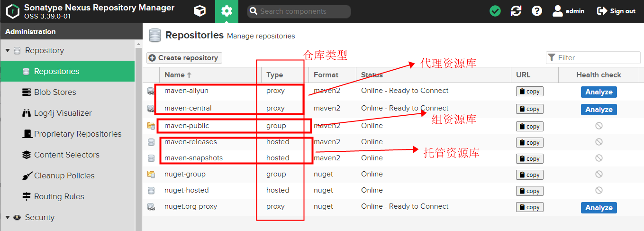Select Repositories in the sidebar
Viewport: 644px width, 231px height.
coord(67,71)
